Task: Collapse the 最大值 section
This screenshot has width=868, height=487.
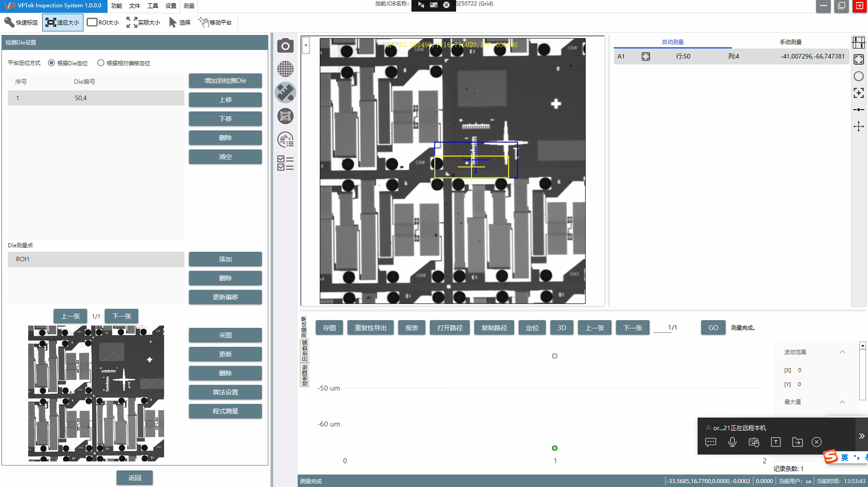Action: [x=842, y=402]
